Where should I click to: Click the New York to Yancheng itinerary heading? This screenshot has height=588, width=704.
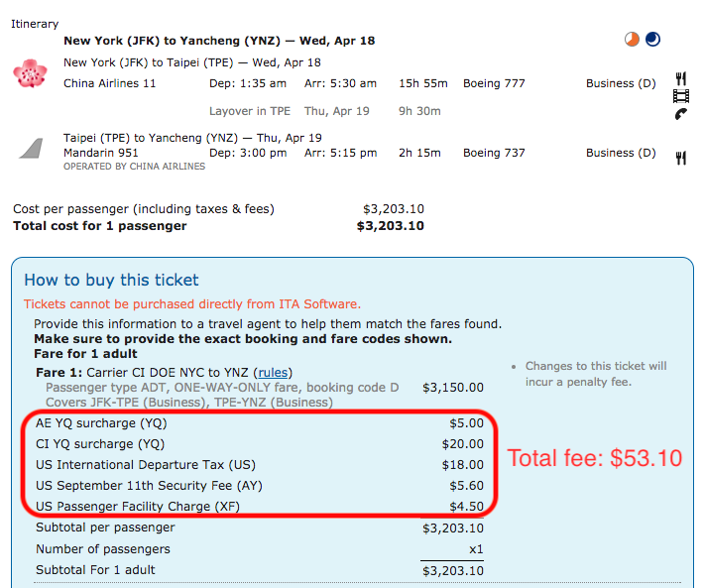(218, 41)
